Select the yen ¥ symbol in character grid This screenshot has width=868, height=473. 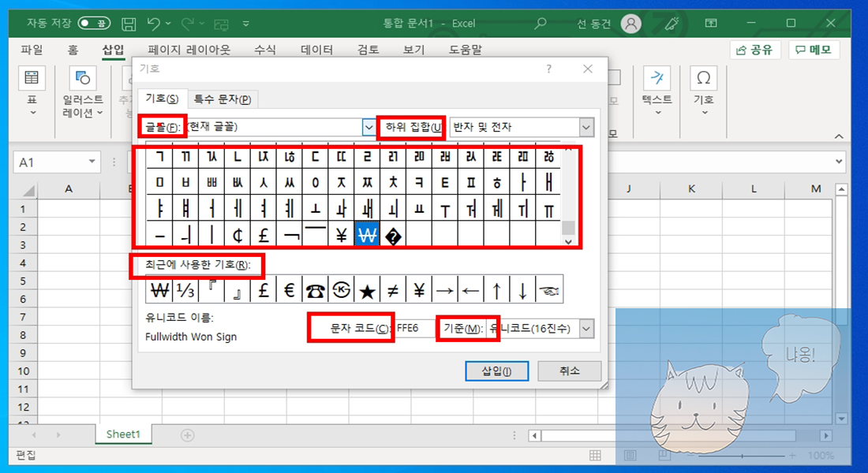tap(341, 236)
